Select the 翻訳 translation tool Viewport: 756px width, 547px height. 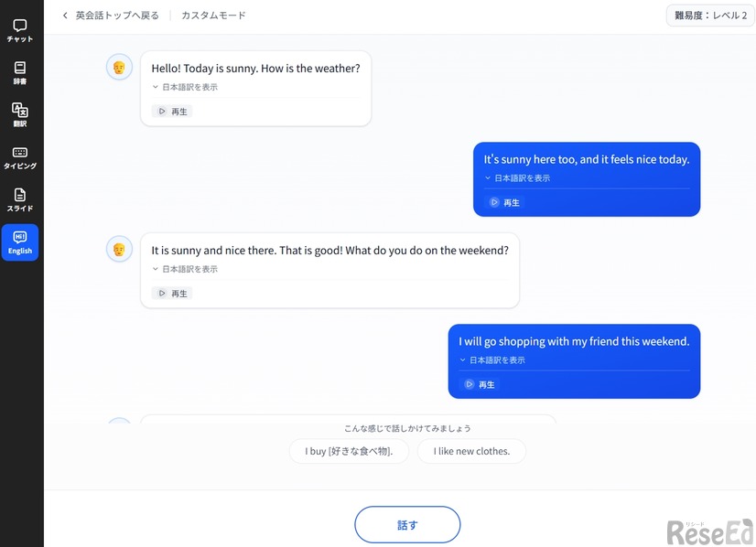click(x=19, y=114)
